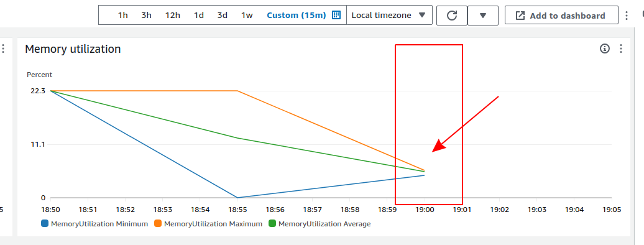
Task: Open the left neighboring widget's options menu
Action: 3,49
